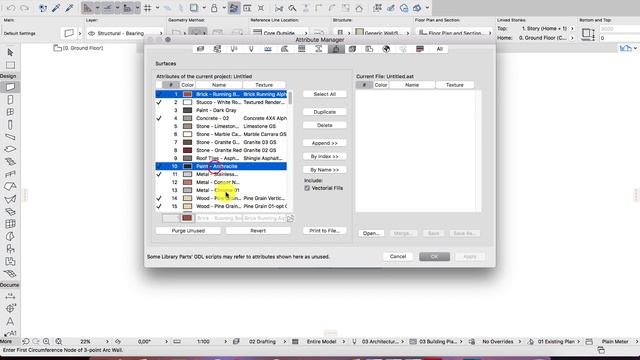Click the OK button in Attribute Manager
Image resolution: width=640 pixels, height=360 pixels.
[435, 256]
